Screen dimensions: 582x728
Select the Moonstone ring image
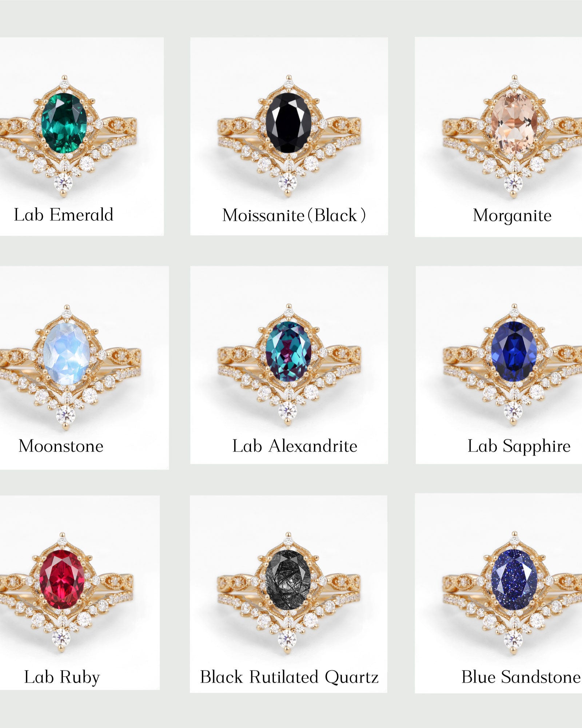70,367
